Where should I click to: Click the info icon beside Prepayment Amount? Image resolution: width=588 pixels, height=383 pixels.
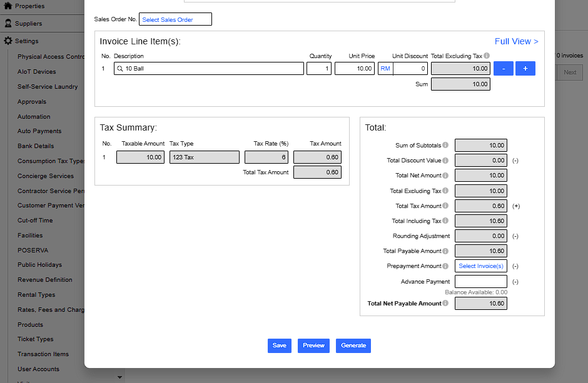(x=445, y=266)
